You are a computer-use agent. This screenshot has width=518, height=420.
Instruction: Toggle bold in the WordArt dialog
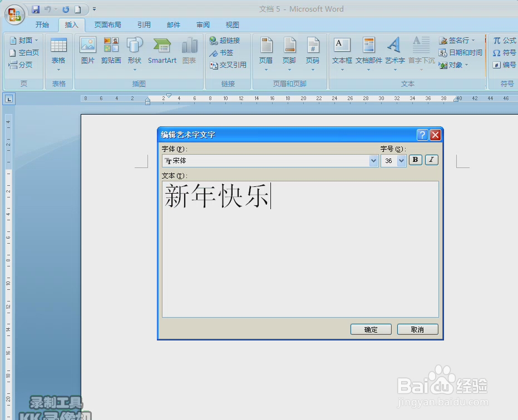[415, 160]
